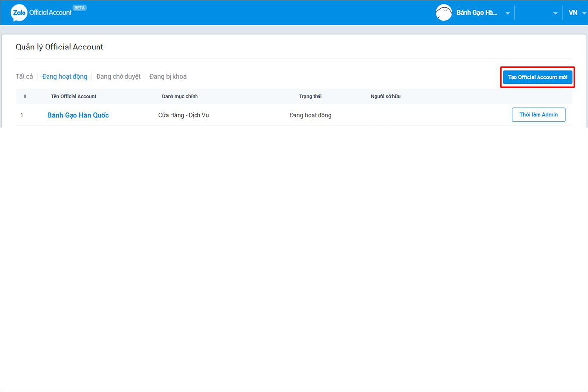Switch to the Đang chờ duyệt tab

pyautogui.click(x=119, y=77)
